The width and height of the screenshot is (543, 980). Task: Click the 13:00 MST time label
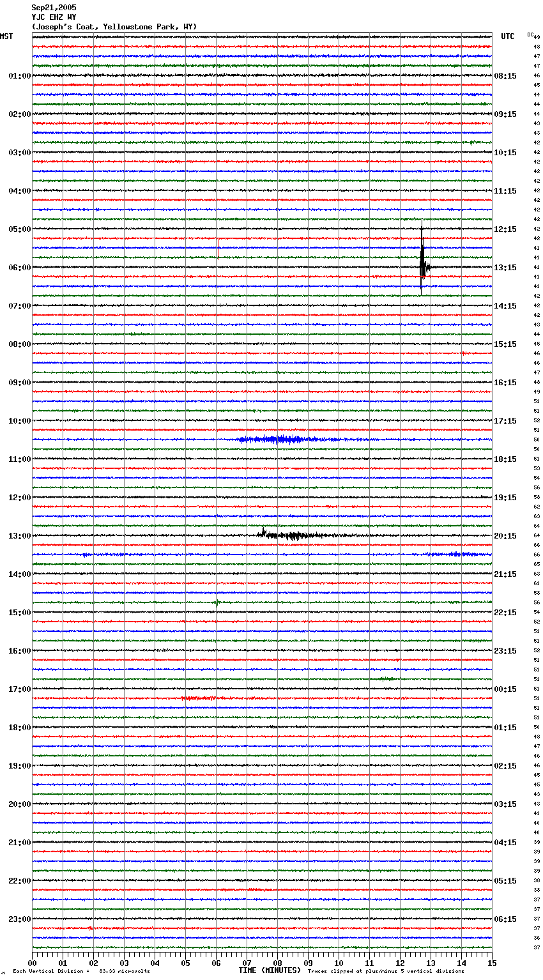coord(20,536)
